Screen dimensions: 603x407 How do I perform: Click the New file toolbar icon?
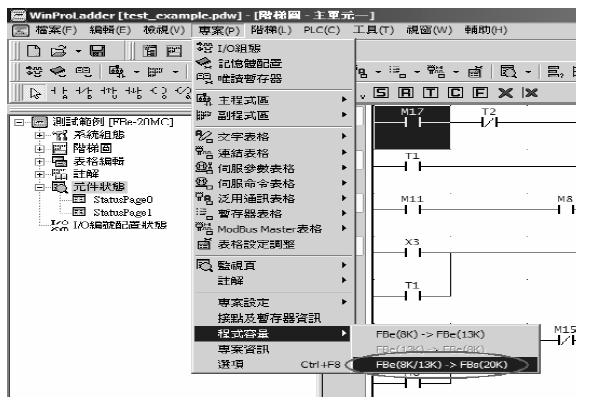tap(33, 51)
